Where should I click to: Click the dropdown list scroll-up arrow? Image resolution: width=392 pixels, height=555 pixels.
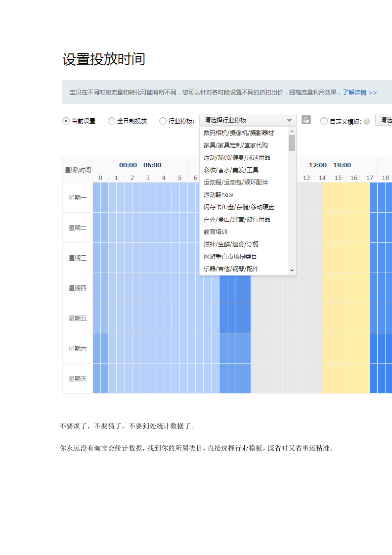pos(292,131)
